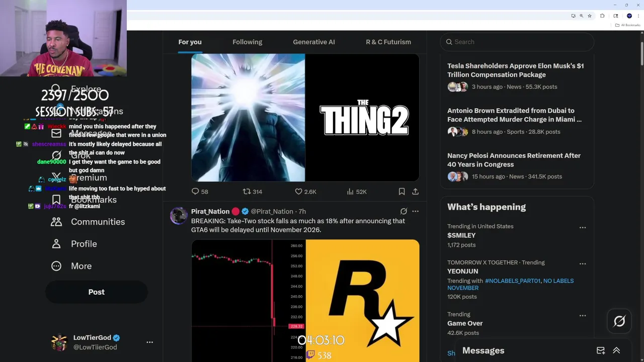Viewport: 644px width, 362px height.
Task: Click Chrome zoom magnifier icon
Action: coord(581,16)
